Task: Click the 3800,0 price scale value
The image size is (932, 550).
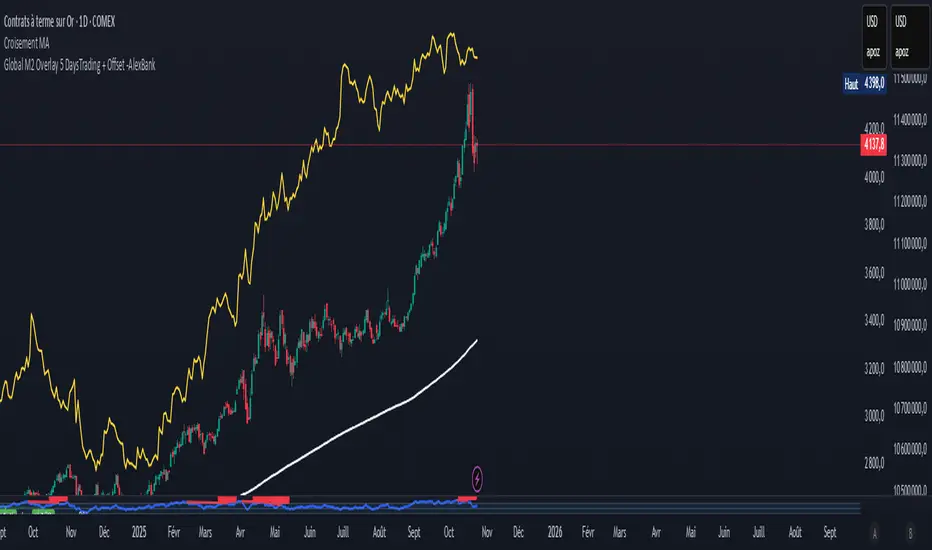Action: (874, 224)
